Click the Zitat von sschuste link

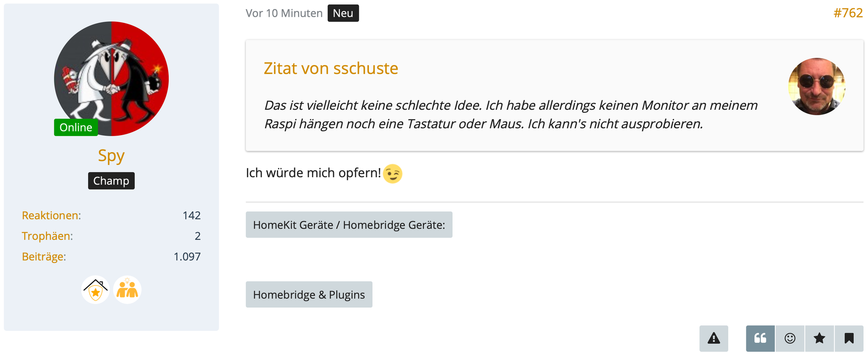[330, 68]
